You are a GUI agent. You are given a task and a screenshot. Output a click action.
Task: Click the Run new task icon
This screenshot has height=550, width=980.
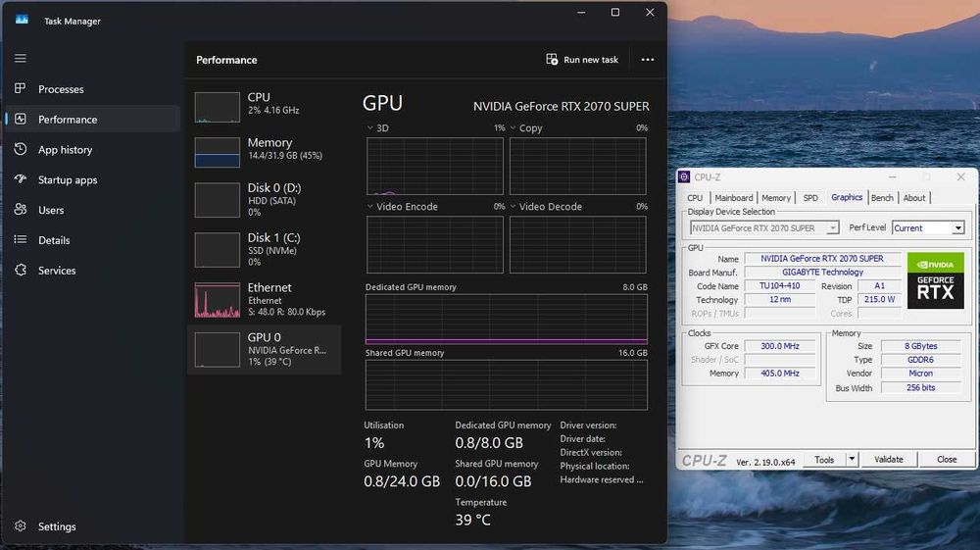click(551, 60)
